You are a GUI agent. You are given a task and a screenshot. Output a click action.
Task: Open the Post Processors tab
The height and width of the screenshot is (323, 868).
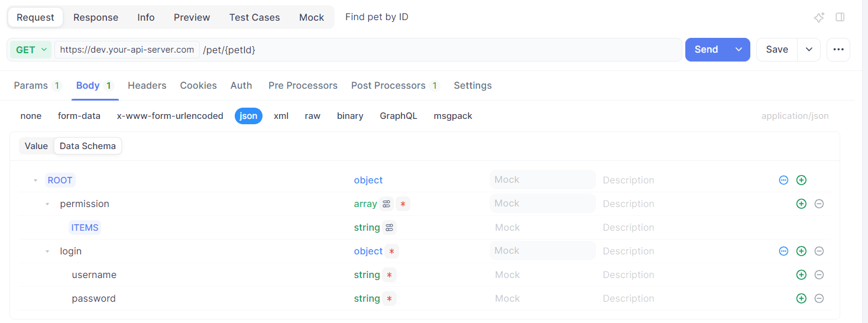tap(395, 85)
